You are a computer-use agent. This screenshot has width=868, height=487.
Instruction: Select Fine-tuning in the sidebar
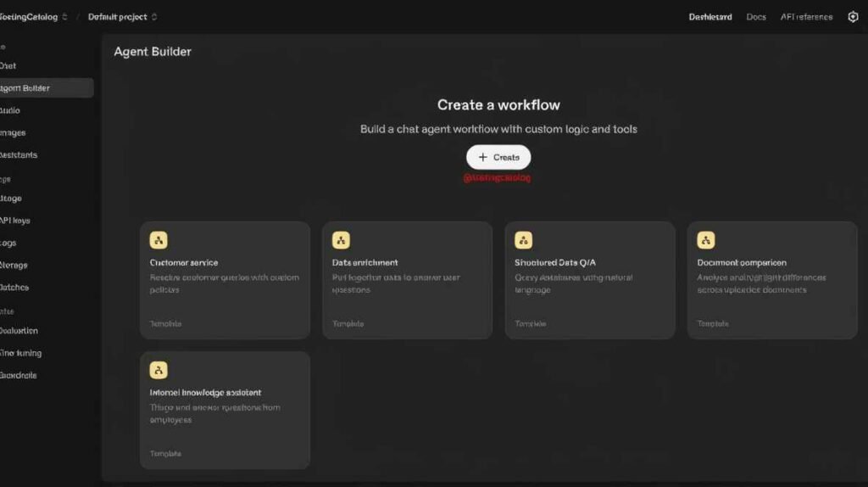(x=20, y=353)
